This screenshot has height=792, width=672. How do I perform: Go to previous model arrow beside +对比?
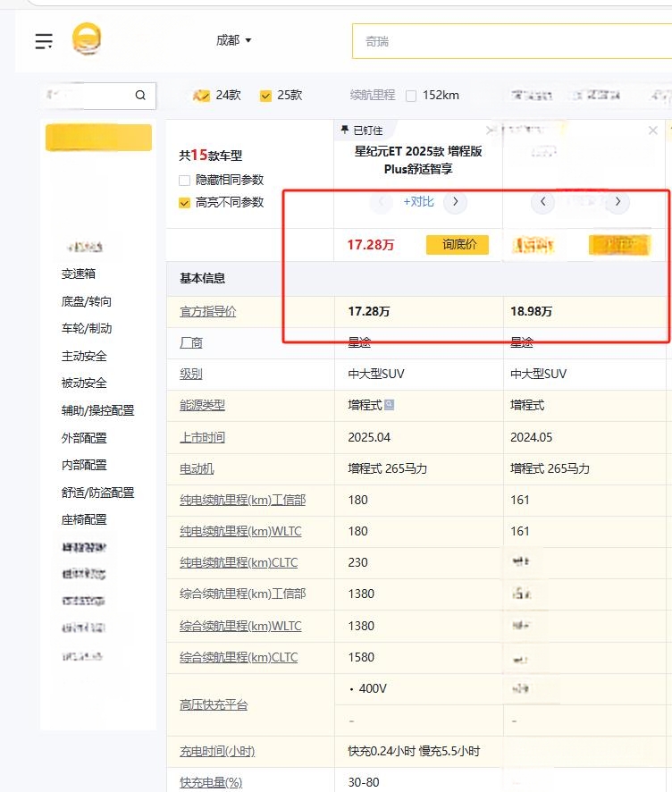382,201
